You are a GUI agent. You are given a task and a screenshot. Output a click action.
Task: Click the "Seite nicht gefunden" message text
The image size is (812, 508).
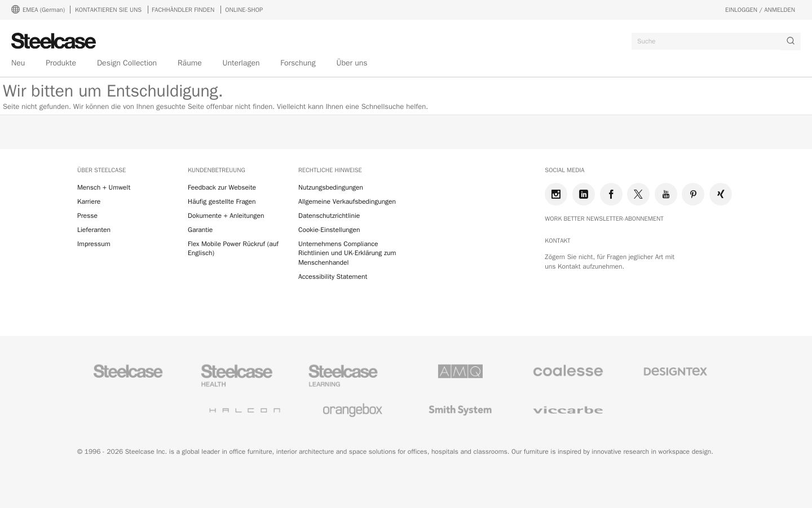215,107
